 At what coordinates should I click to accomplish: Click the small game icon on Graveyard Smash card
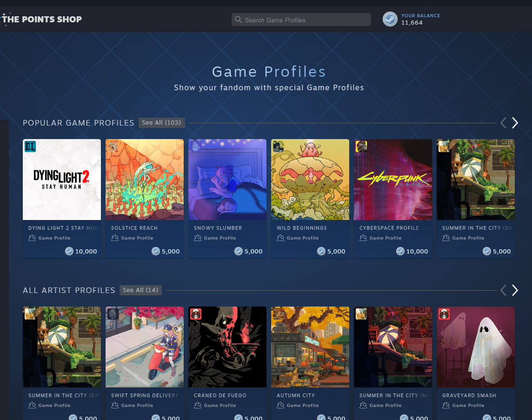point(444,314)
